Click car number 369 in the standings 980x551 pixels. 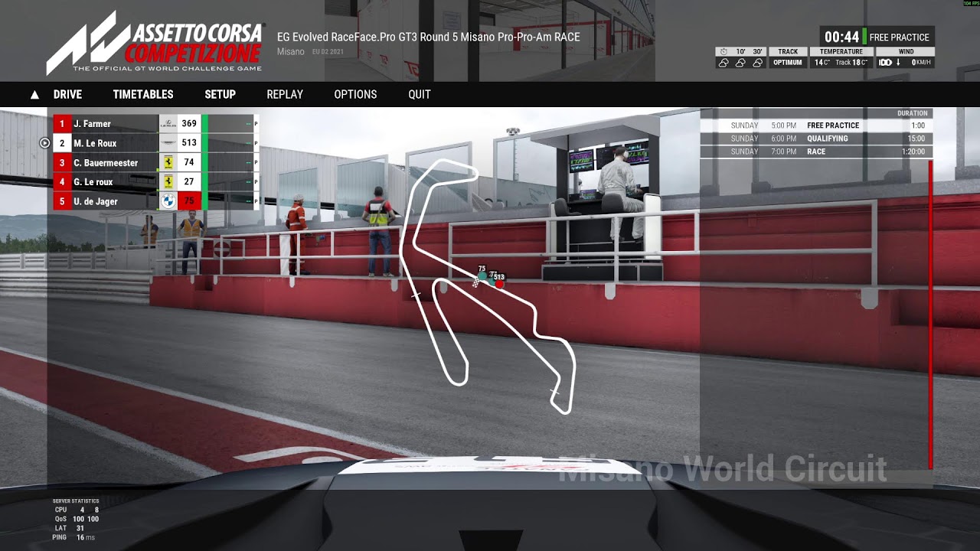(189, 123)
